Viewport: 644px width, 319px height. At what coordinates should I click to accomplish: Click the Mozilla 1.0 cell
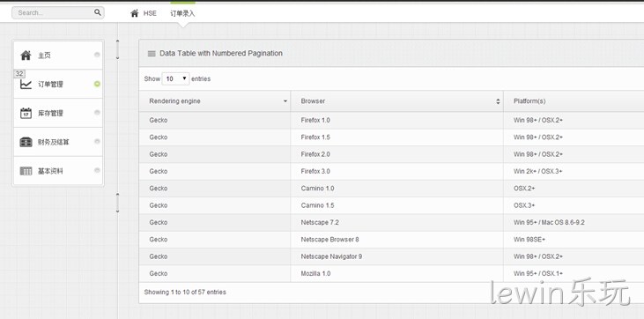click(396, 274)
